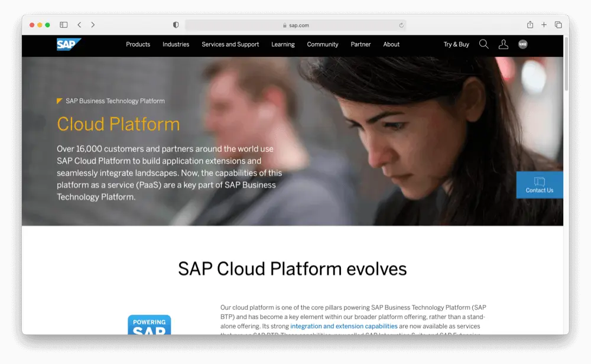Go forward with Safari forward arrow
The height and width of the screenshot is (364, 591).
click(93, 25)
